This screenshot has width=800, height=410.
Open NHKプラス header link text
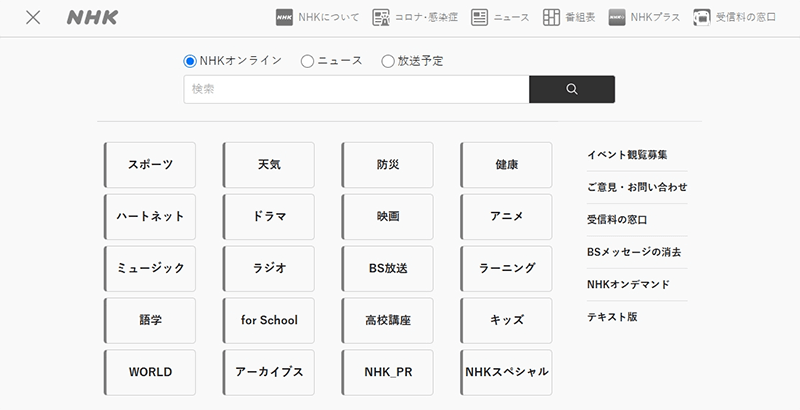pyautogui.click(x=655, y=17)
